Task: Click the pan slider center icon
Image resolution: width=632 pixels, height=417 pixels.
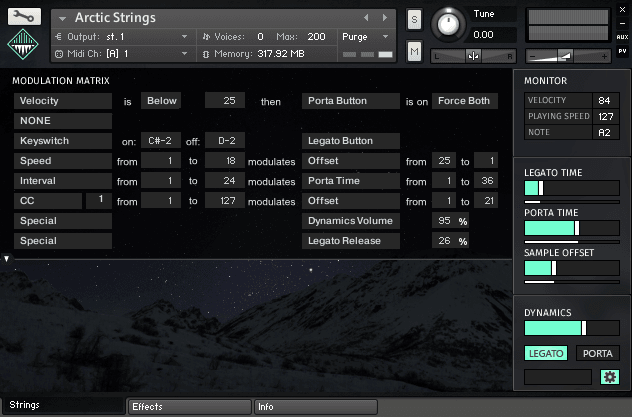Action: coord(473,56)
